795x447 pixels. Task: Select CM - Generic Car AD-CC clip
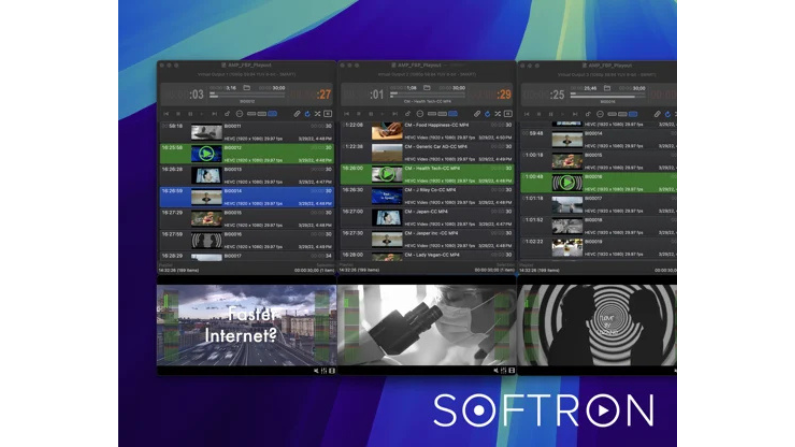pyautogui.click(x=427, y=153)
